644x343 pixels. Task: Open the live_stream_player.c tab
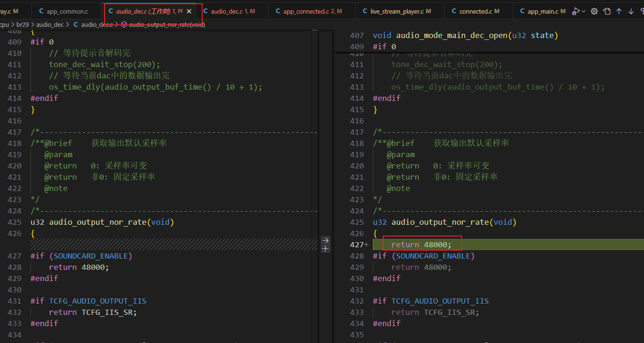point(400,11)
